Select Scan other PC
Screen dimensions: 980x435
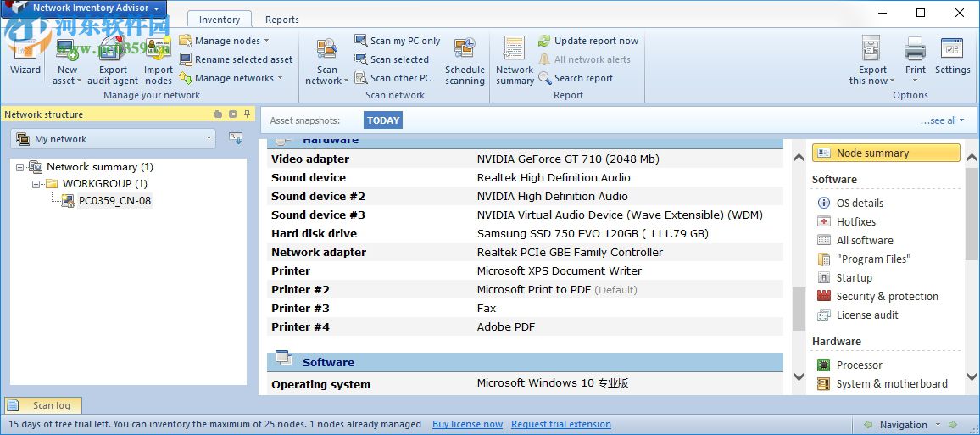[393, 78]
